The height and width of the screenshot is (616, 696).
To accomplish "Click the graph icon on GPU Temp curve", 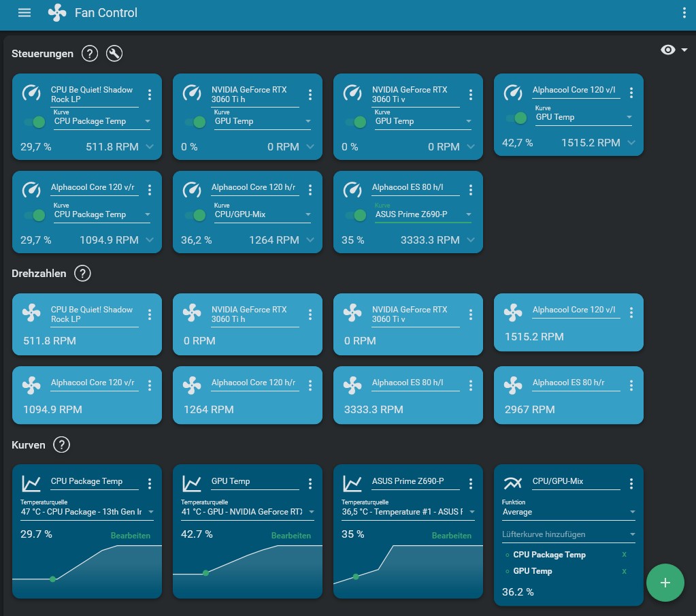I will (192, 483).
